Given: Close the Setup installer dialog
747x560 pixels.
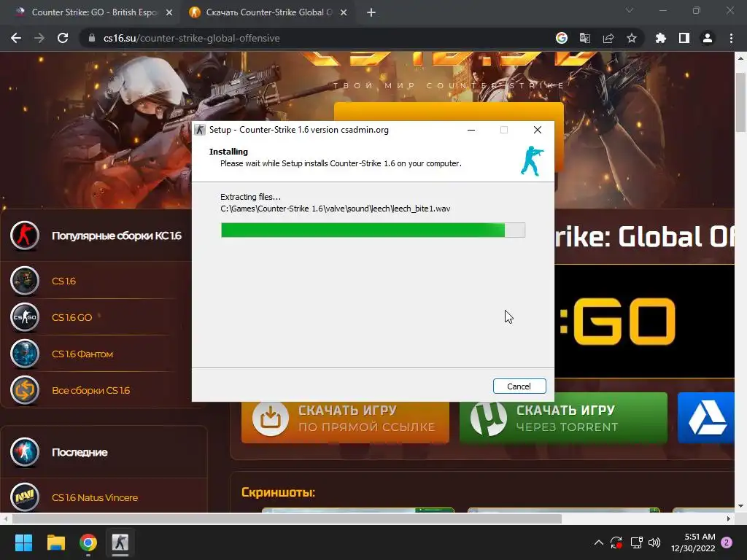Looking at the screenshot, I should pyautogui.click(x=538, y=130).
